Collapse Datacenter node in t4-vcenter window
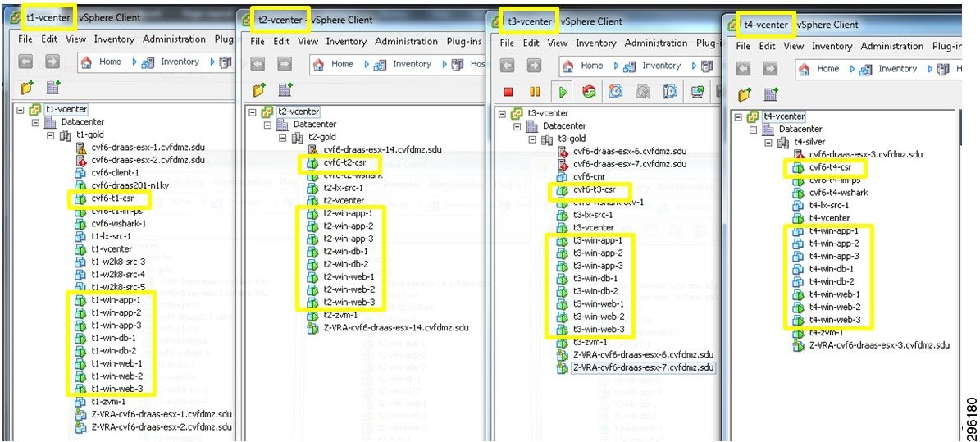Viewport: 980px width, 442px height. pyautogui.click(x=753, y=130)
